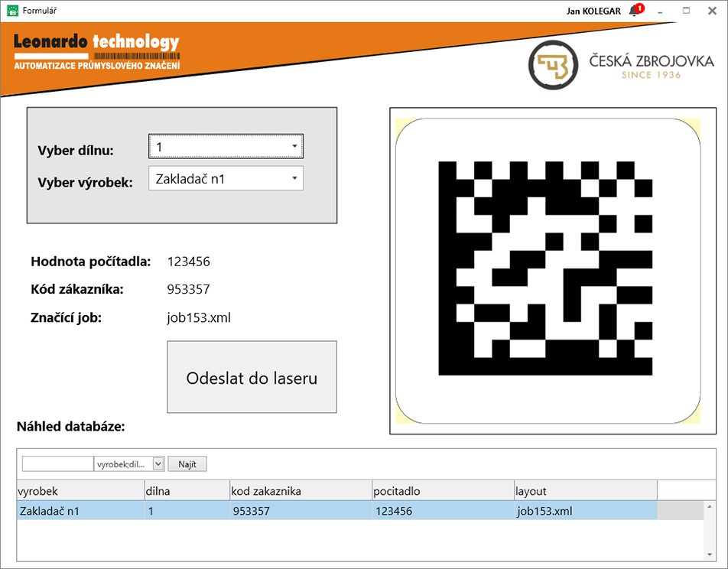728x569 pixels.
Task: Sort by the vyrobek column header
Action: [x=81, y=491]
